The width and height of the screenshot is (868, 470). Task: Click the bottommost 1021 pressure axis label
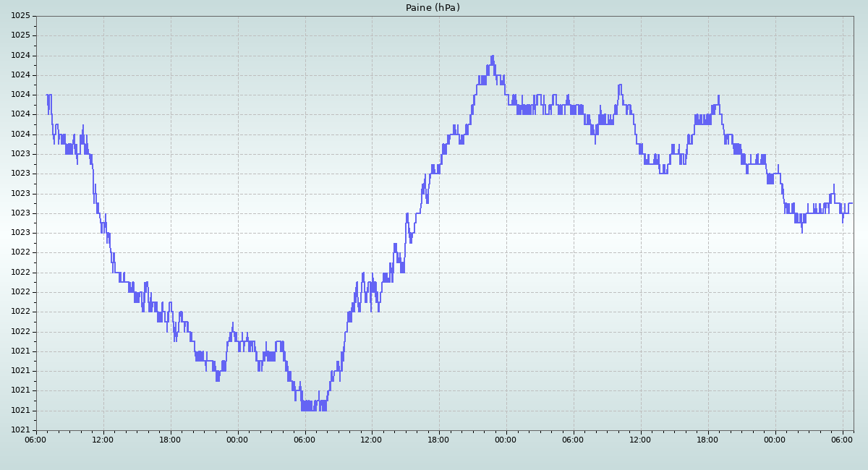point(20,430)
